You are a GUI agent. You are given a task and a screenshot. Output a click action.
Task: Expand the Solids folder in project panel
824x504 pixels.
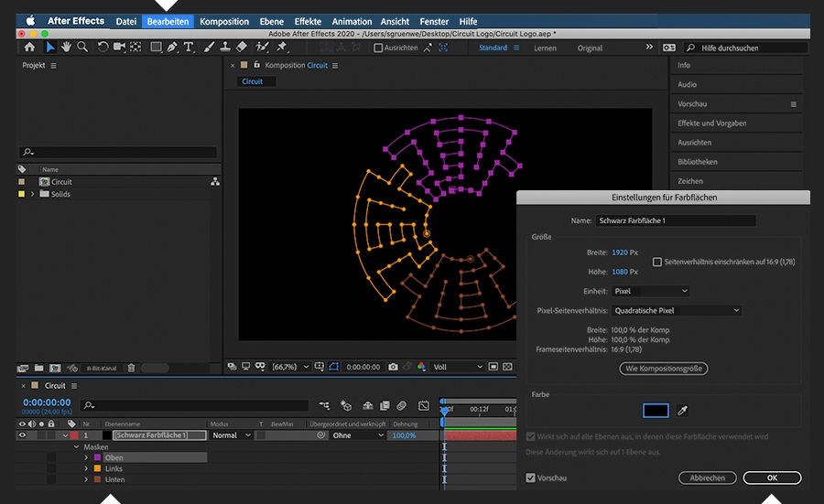click(x=34, y=195)
